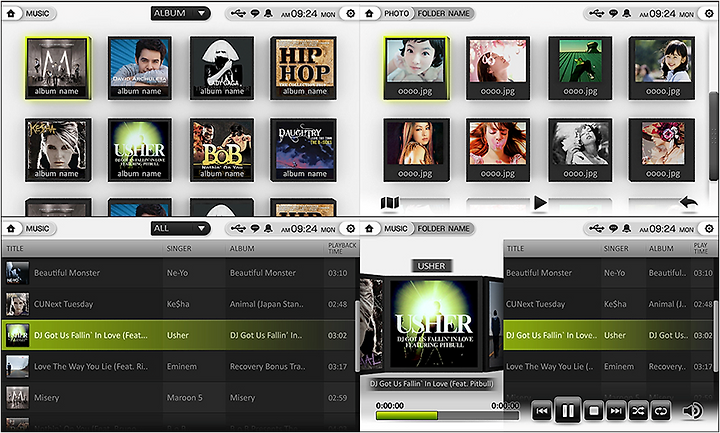Open the ALL filter dropdown
720x433 pixels.
coord(180,228)
